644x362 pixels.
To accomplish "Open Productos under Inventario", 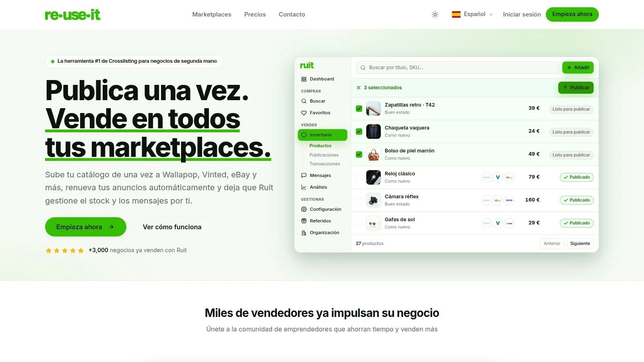I will click(x=320, y=146).
